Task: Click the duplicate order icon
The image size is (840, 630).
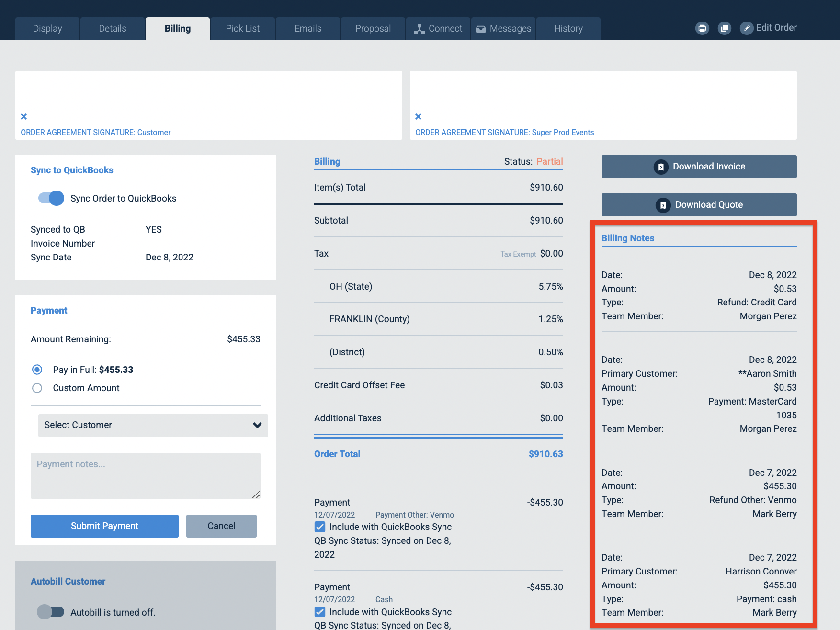Action: click(x=725, y=28)
